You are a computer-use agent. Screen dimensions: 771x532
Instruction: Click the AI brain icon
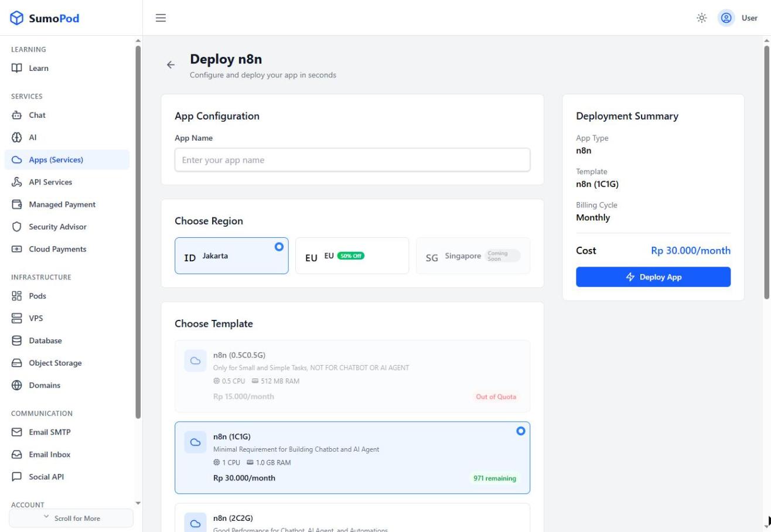click(17, 137)
